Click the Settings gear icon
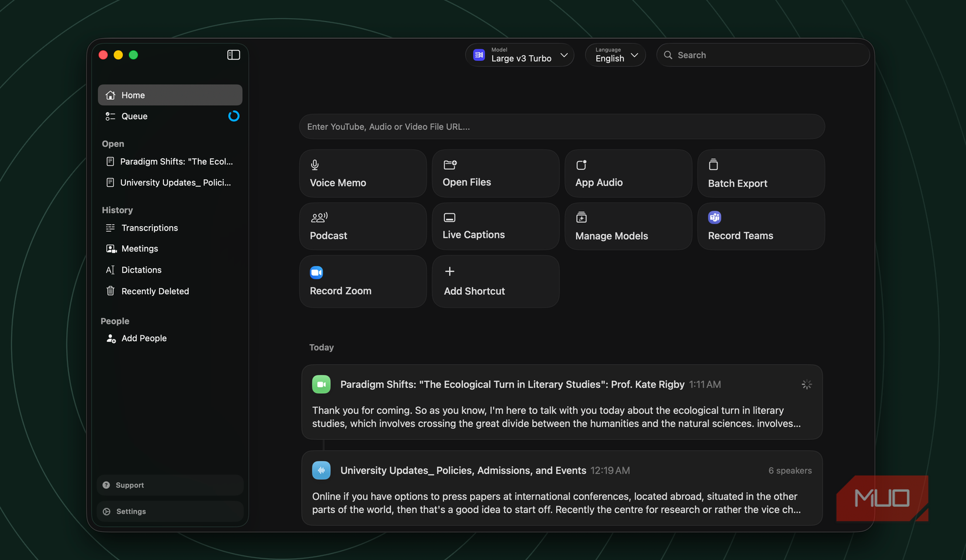The width and height of the screenshot is (966, 560). click(x=107, y=511)
